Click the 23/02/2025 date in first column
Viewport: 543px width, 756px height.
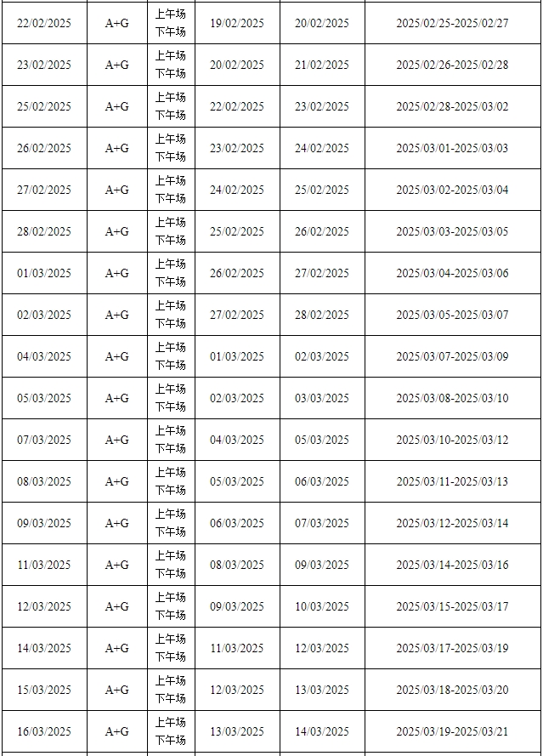click(x=44, y=65)
